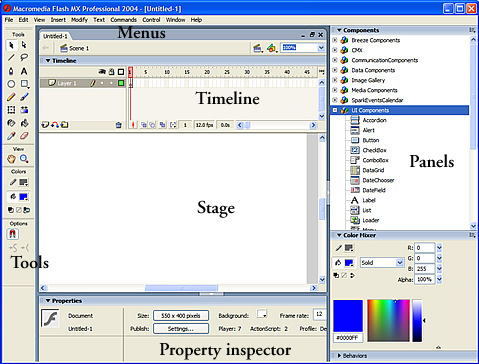This screenshot has width=479, height=364.
Task: Select the Ink Bottle tool
Action: coord(11,123)
